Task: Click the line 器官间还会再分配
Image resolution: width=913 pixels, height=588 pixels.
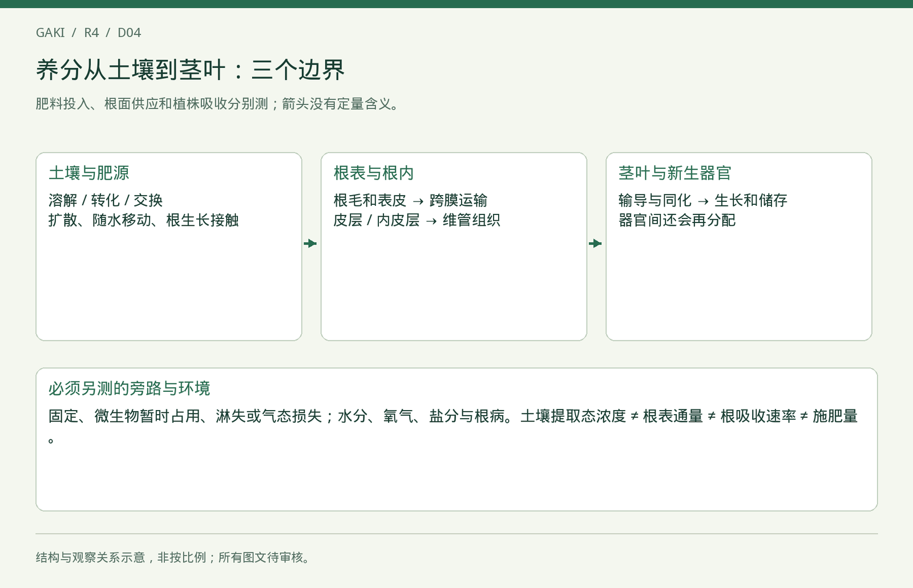Action: (x=677, y=220)
